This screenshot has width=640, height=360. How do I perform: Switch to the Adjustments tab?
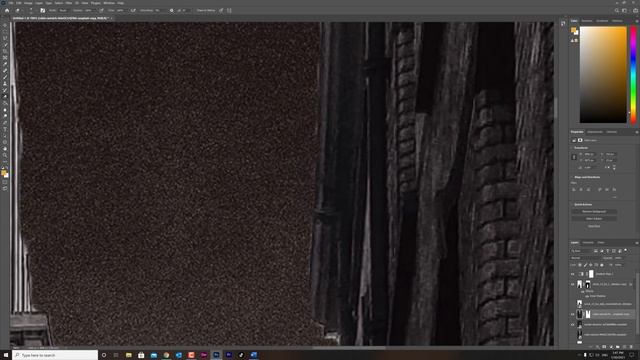point(595,132)
